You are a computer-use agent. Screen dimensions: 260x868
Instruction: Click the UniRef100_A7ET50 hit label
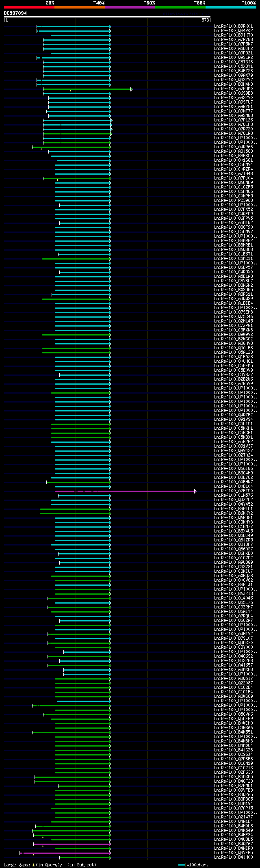[x=233, y=491]
